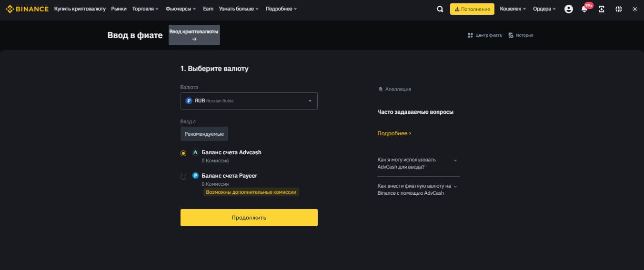This screenshot has height=270, width=644.
Task: Toggle the light/dark theme icon
Action: point(634,9)
